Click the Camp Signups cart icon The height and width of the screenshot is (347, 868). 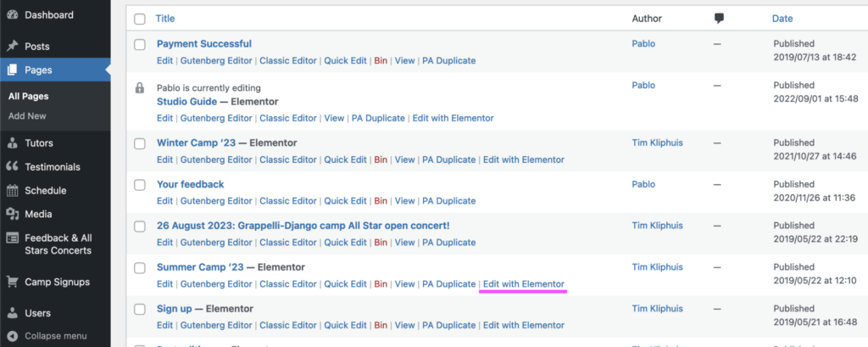coord(12,282)
